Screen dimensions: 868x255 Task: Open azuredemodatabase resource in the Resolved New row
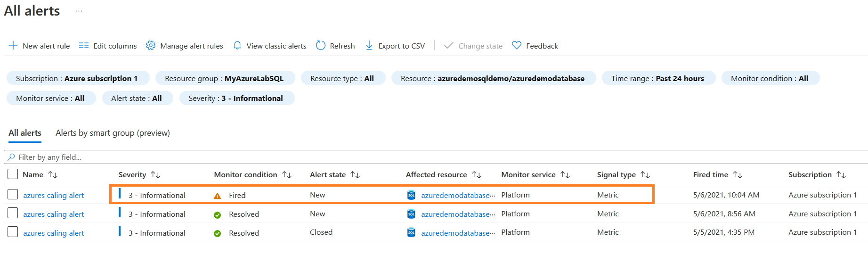click(x=455, y=214)
